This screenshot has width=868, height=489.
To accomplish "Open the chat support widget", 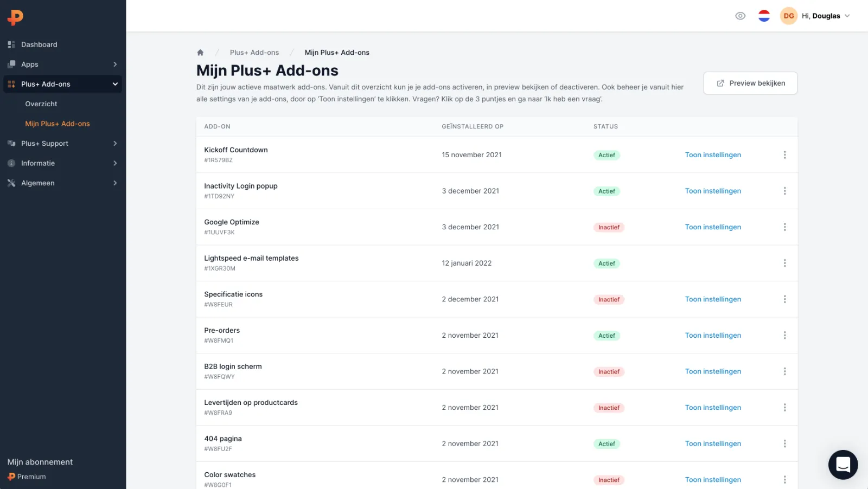I will (x=843, y=465).
